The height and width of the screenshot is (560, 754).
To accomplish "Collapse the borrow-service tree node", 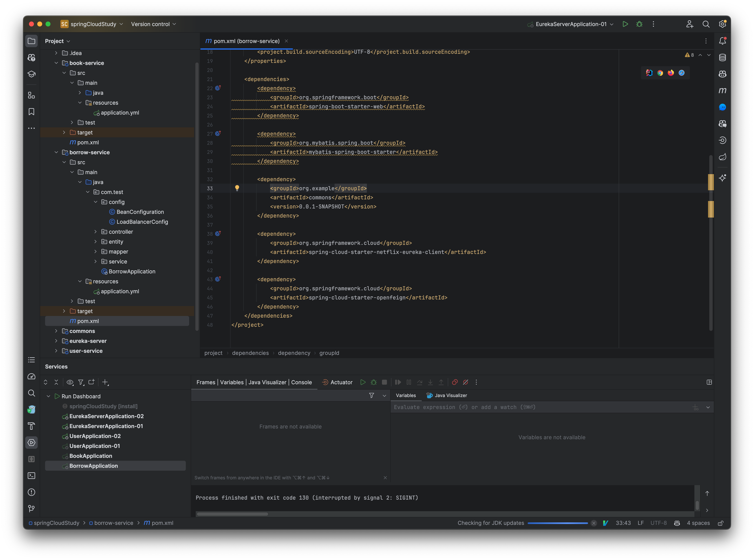I will [56, 152].
